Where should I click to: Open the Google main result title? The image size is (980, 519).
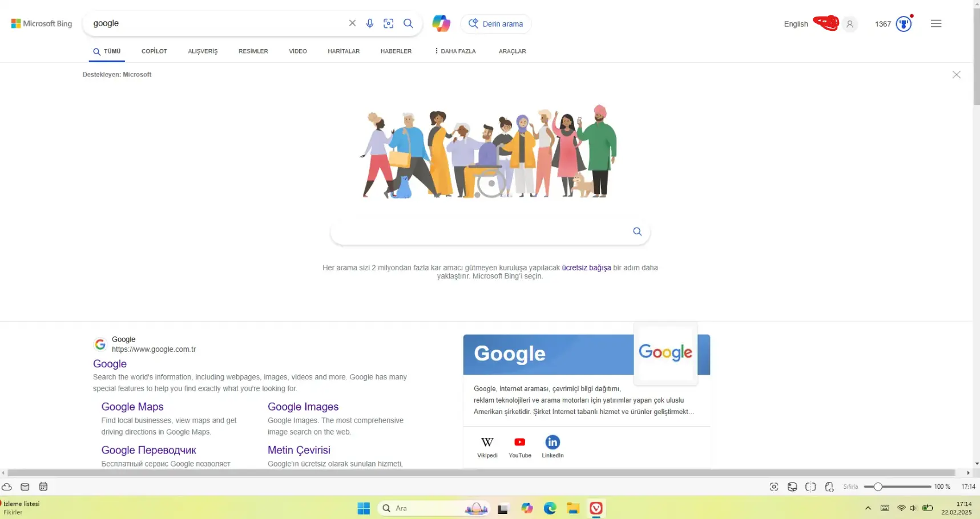[110, 364]
